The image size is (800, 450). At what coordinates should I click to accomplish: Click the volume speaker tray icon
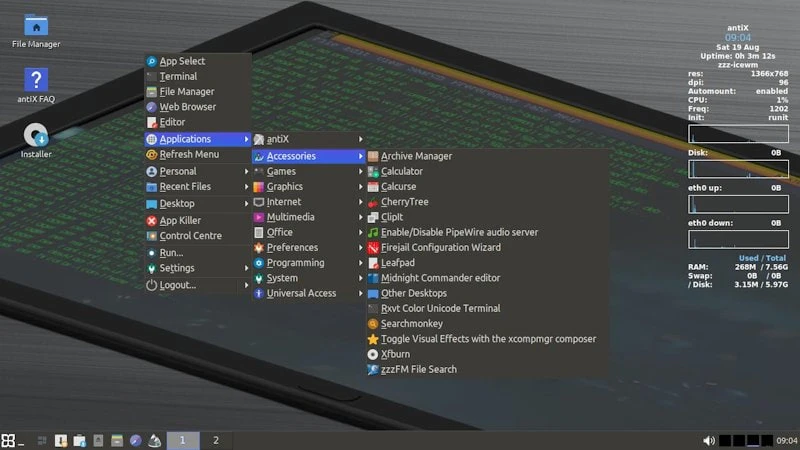[x=709, y=440]
